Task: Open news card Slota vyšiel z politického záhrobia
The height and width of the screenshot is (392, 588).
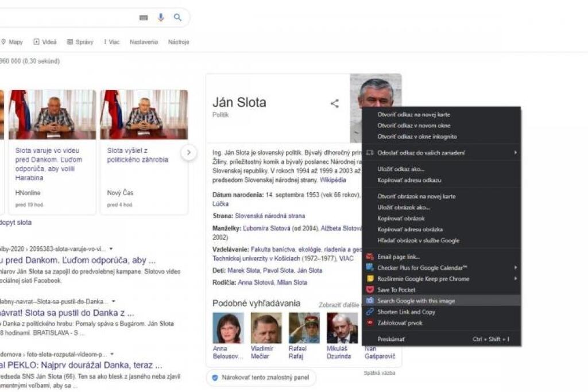Action: point(144,152)
